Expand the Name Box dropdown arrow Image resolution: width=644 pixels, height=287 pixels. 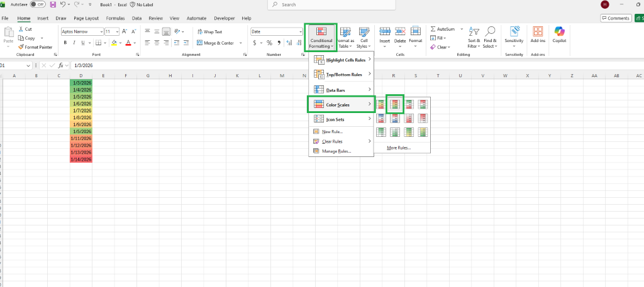(x=28, y=65)
